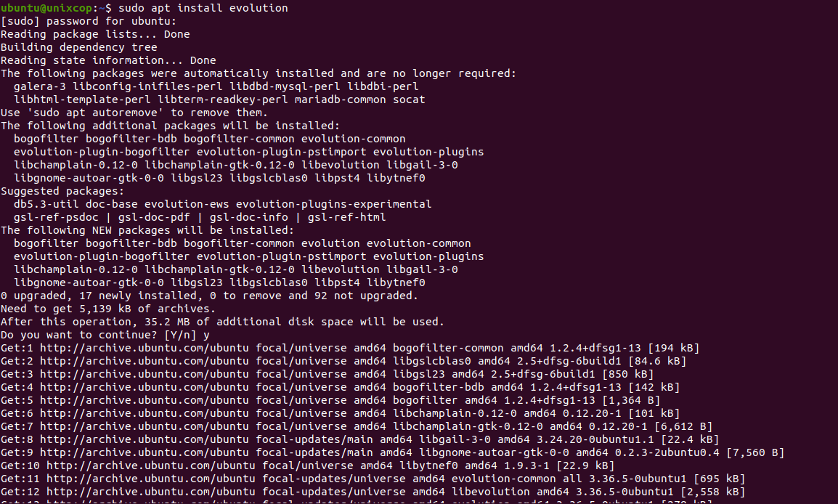Screen dimensions: 838x504
Task: Click the 'Do you want to continue? [Y/n]' line
Action: pos(105,335)
